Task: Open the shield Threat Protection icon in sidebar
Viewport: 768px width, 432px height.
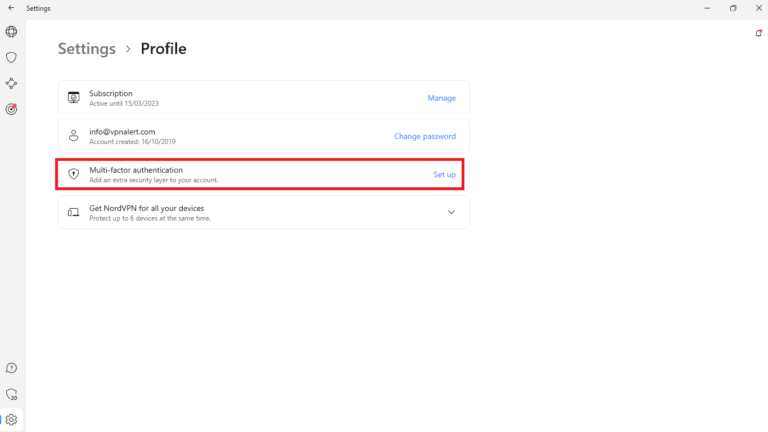Action: pos(11,58)
